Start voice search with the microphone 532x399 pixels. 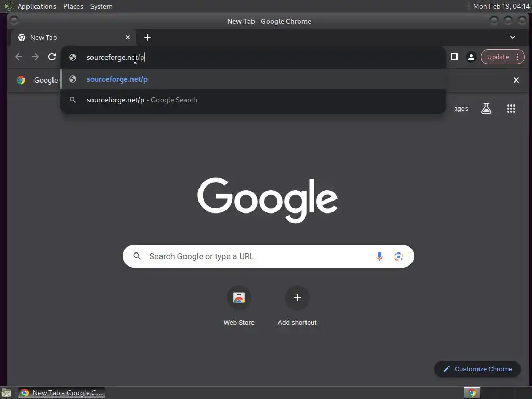tap(379, 256)
